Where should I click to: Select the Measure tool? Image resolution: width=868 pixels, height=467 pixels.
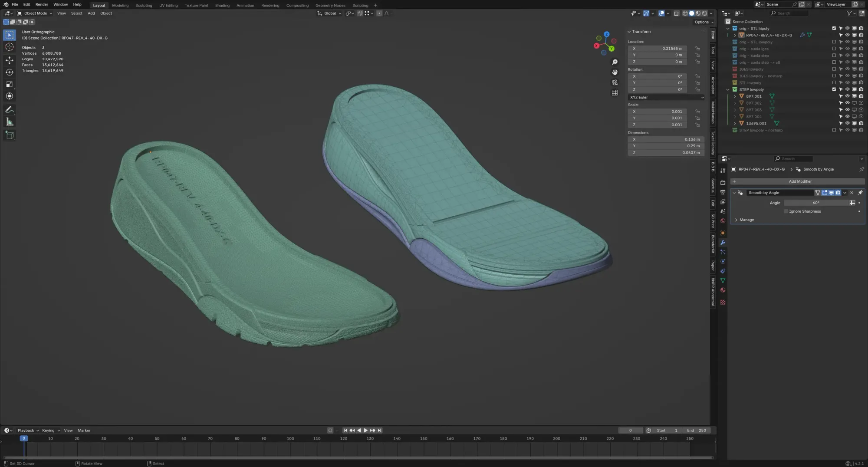tap(10, 122)
